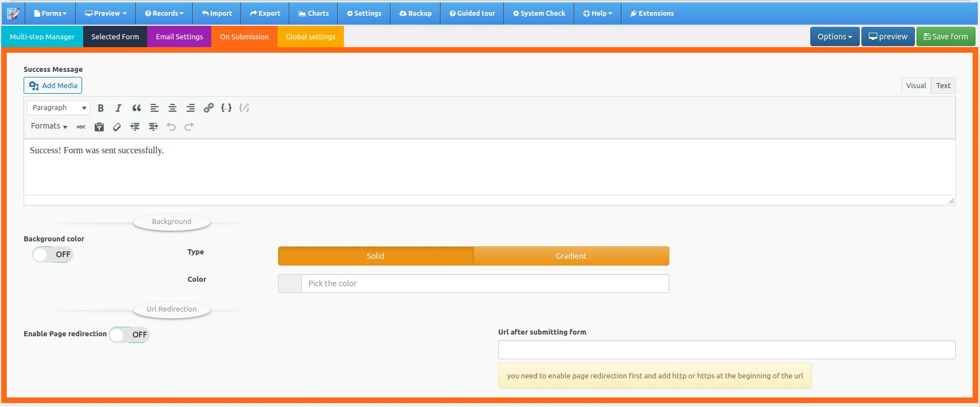
Task: Switch to Multi-step Manager tab
Action: tap(42, 36)
